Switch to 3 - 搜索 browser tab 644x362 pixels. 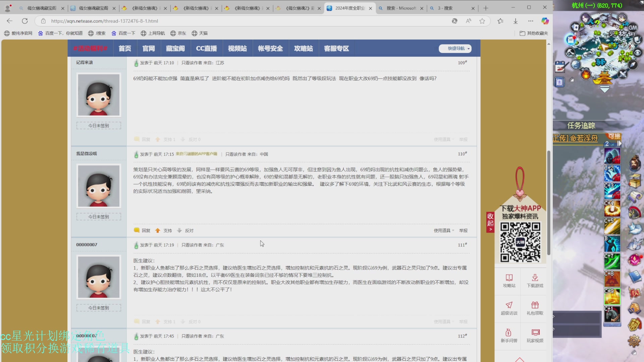tap(452, 8)
